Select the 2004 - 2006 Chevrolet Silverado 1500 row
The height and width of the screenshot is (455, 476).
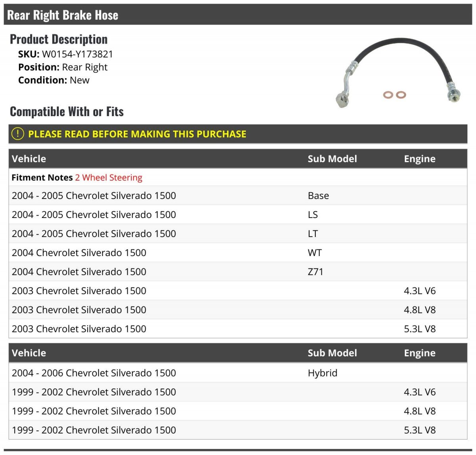pyautogui.click(x=238, y=373)
